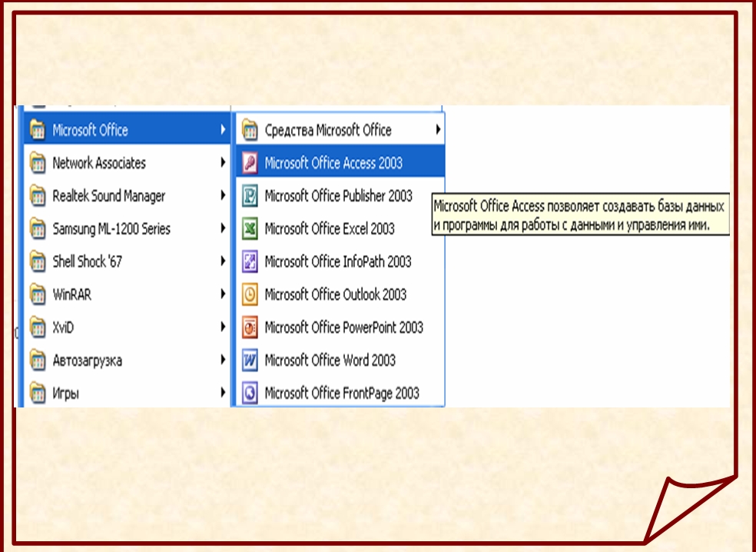Click the WinRAR folder icon

(38, 294)
